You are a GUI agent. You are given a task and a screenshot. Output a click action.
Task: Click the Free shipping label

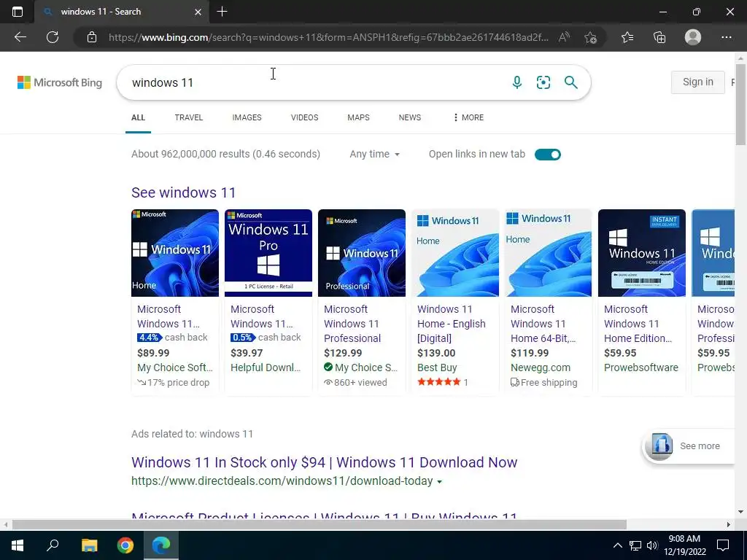coord(544,382)
